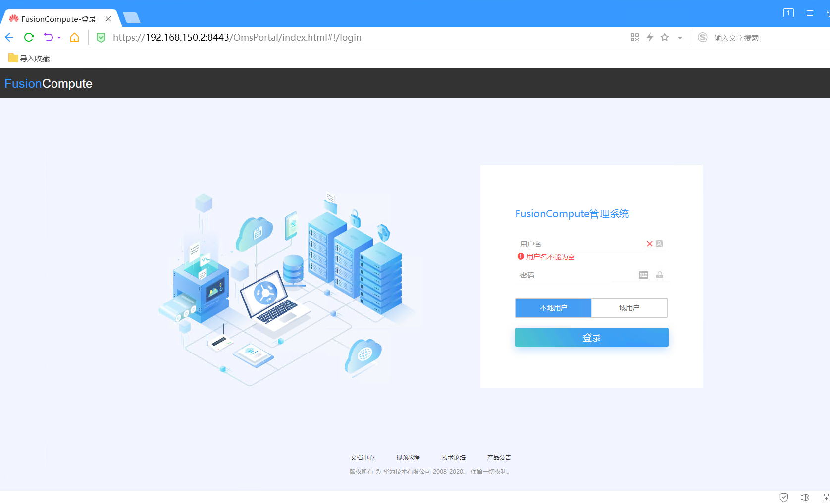Click the lock icon in password field
The height and width of the screenshot is (504, 830).
pyautogui.click(x=660, y=275)
